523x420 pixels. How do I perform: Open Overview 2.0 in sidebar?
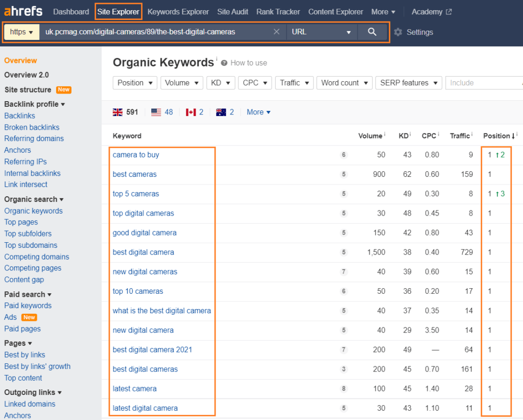(x=27, y=75)
